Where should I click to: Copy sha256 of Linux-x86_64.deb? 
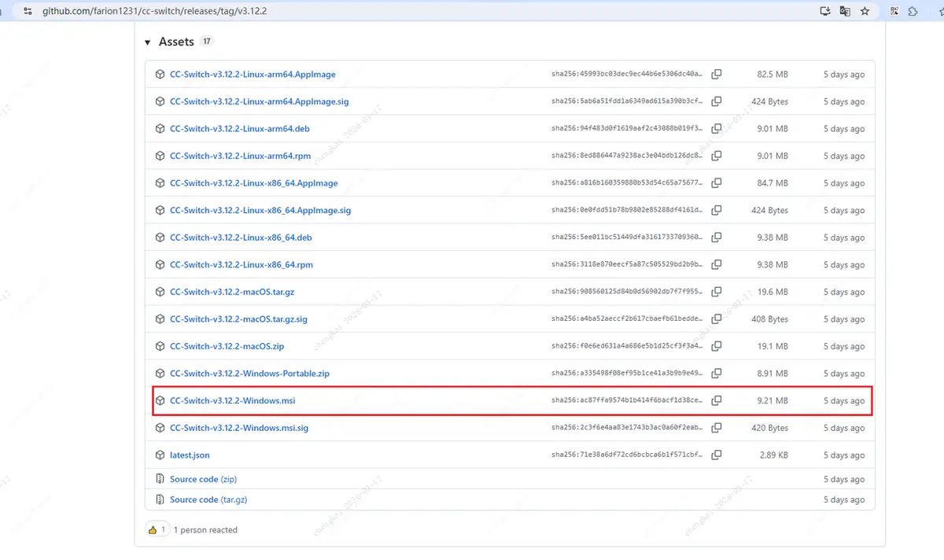[717, 238]
